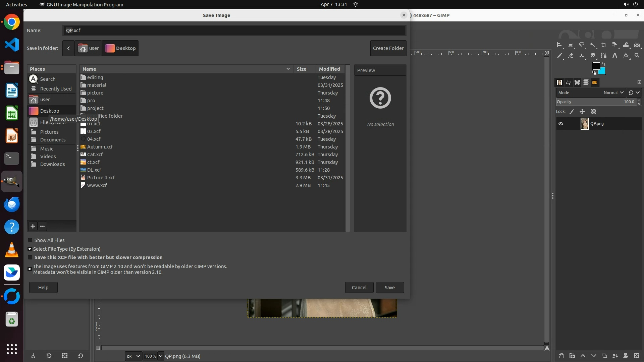644x362 pixels.
Task: Hide the QP.png layer with eye icon
Action: 561,124
